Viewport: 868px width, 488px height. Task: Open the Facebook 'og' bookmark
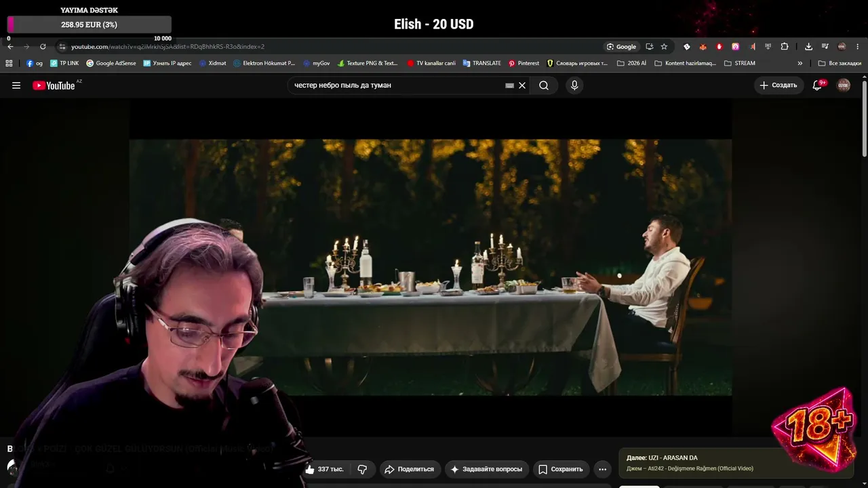35,63
